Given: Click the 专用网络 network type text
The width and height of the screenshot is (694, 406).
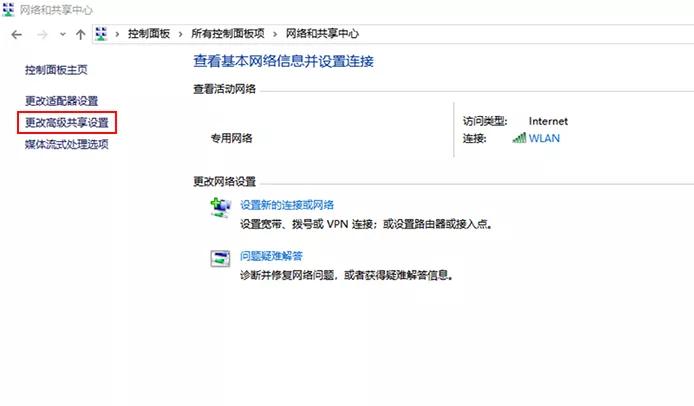Looking at the screenshot, I should (x=231, y=138).
